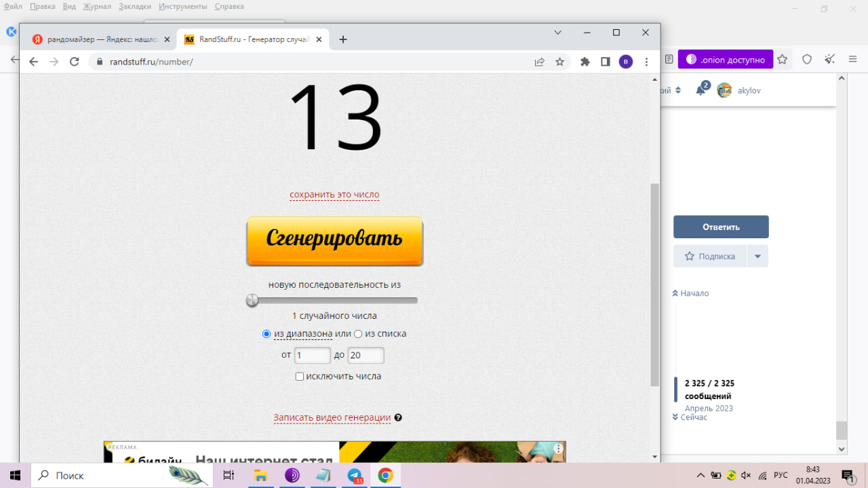Switch to Tor Browser in the taskbar
Viewport: 868px width, 488px height.
click(x=292, y=475)
